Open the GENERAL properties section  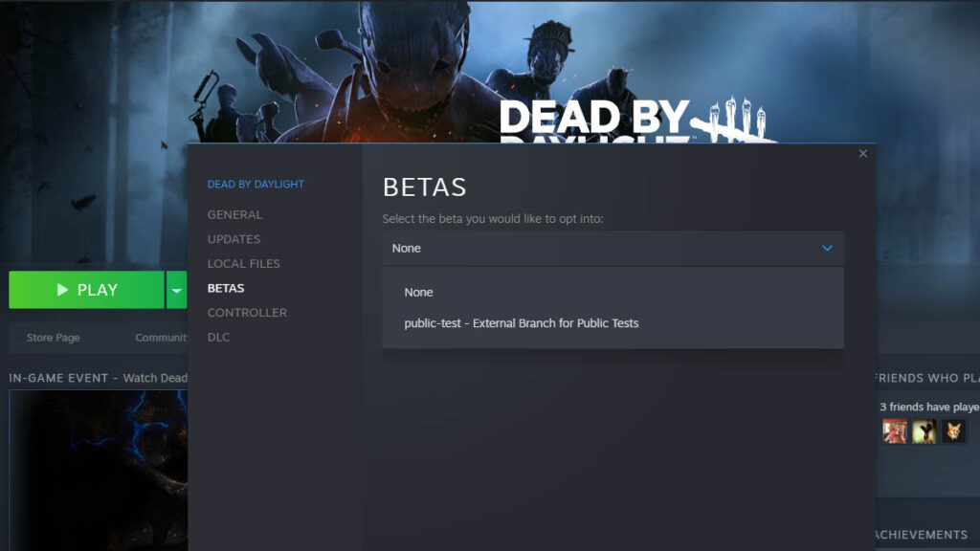point(235,215)
